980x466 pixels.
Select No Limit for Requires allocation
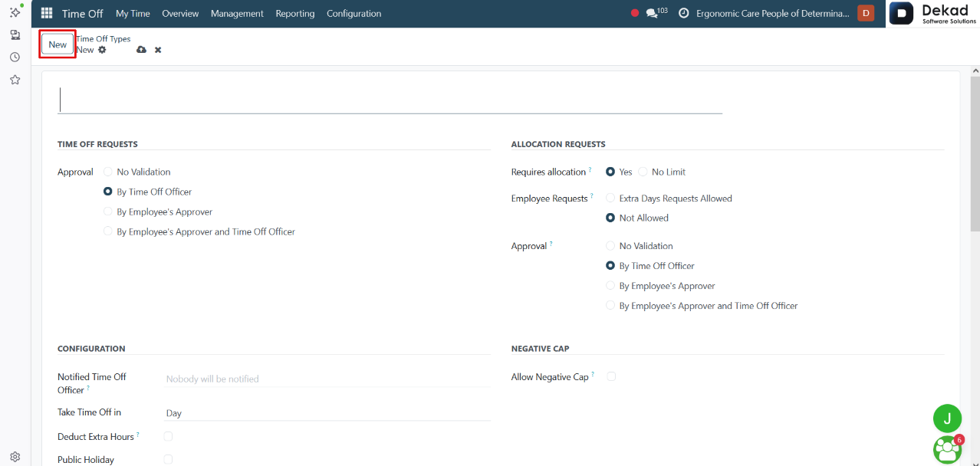pos(643,172)
